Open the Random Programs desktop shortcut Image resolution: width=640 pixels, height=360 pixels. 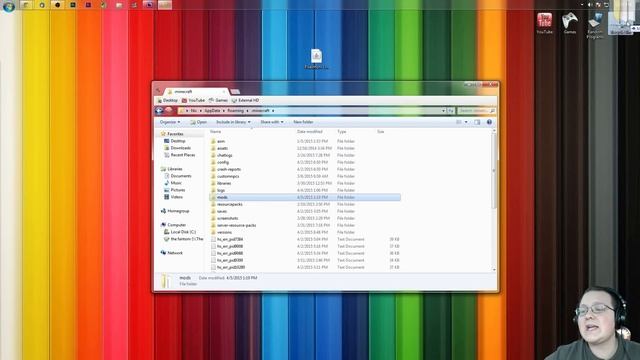(595, 25)
